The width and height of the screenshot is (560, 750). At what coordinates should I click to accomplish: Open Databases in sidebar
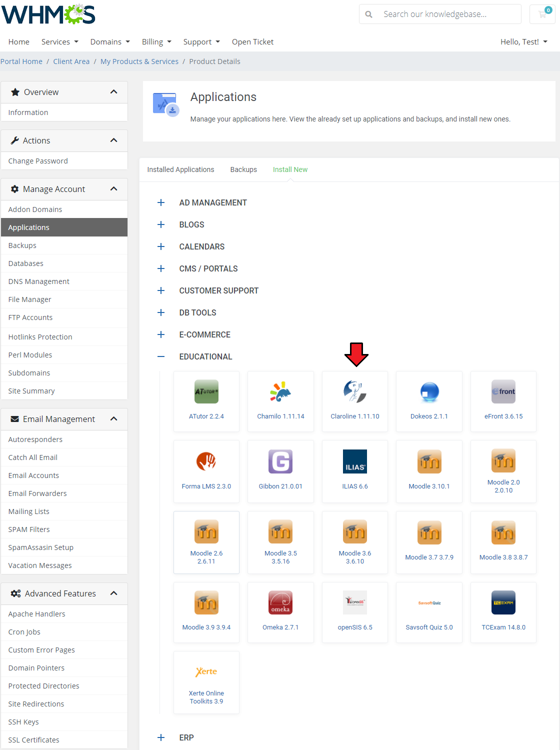(64, 263)
